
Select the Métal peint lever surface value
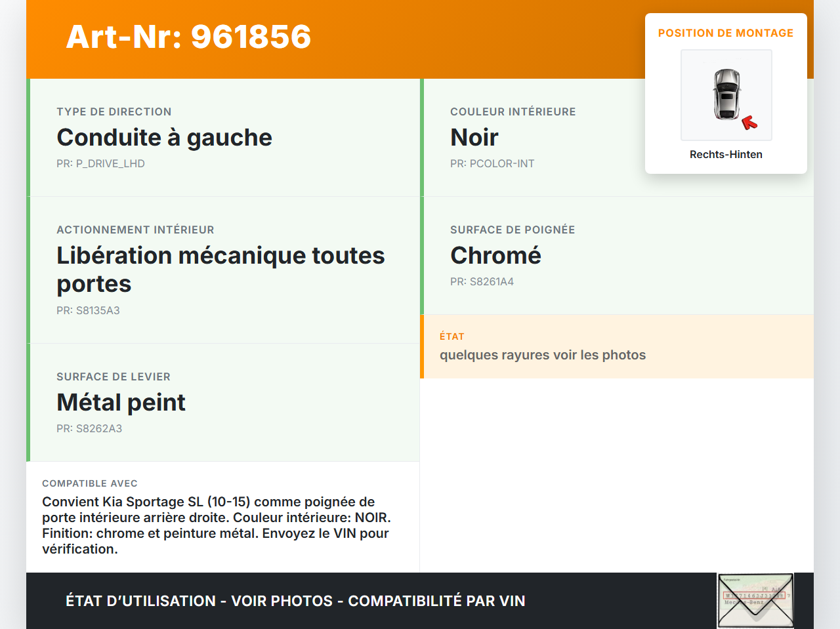121,403
